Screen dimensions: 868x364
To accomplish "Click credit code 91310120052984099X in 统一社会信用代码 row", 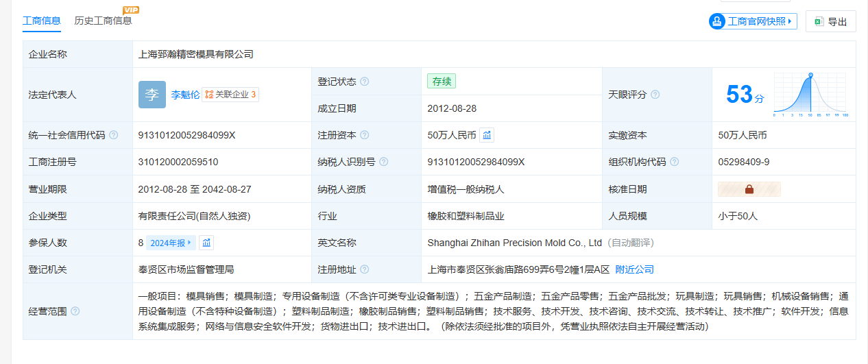I will pos(186,135).
